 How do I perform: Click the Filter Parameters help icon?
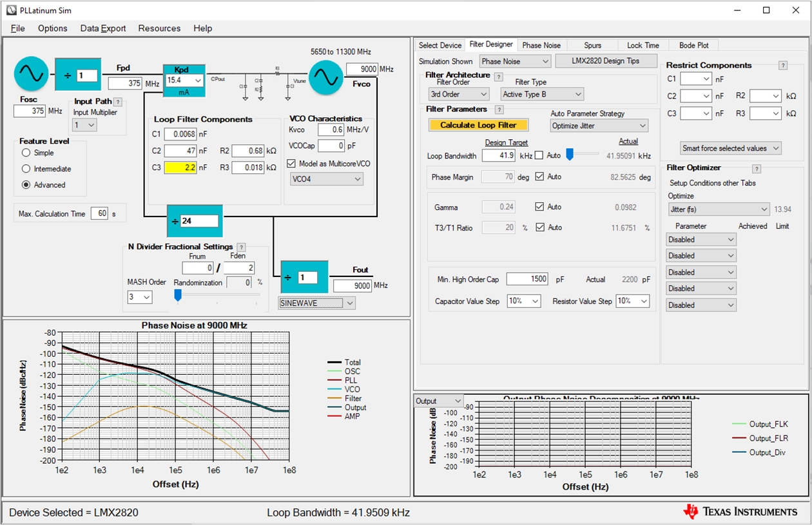(x=499, y=110)
